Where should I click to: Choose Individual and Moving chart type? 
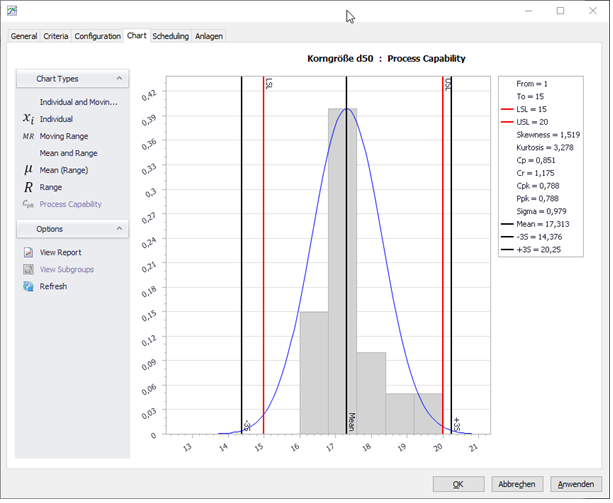[x=79, y=102]
